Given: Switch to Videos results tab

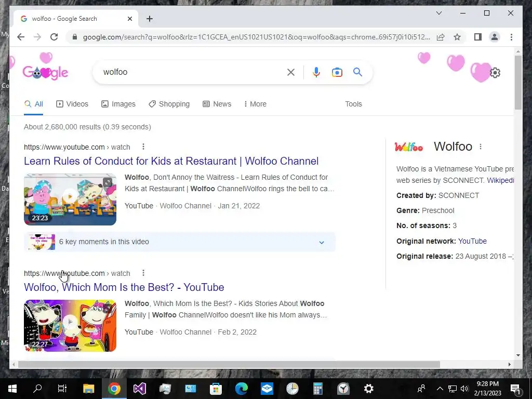Looking at the screenshot, I should [x=72, y=104].
